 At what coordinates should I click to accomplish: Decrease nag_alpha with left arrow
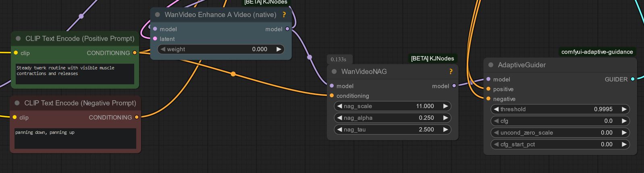(x=339, y=118)
